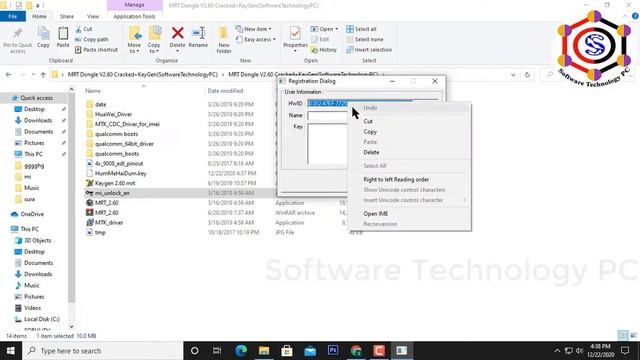Click the Up directory arrow

43,75
